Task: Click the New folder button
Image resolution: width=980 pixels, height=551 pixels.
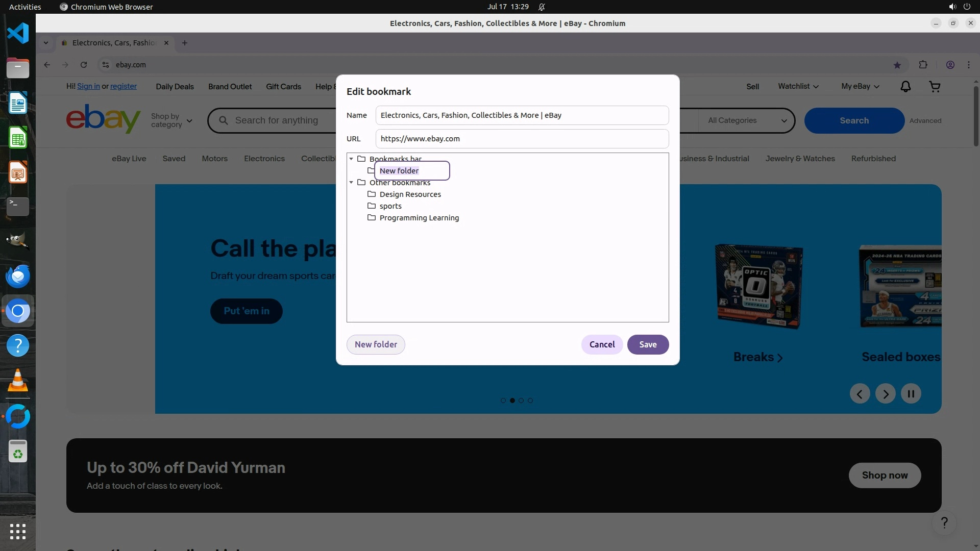Action: pos(376,344)
